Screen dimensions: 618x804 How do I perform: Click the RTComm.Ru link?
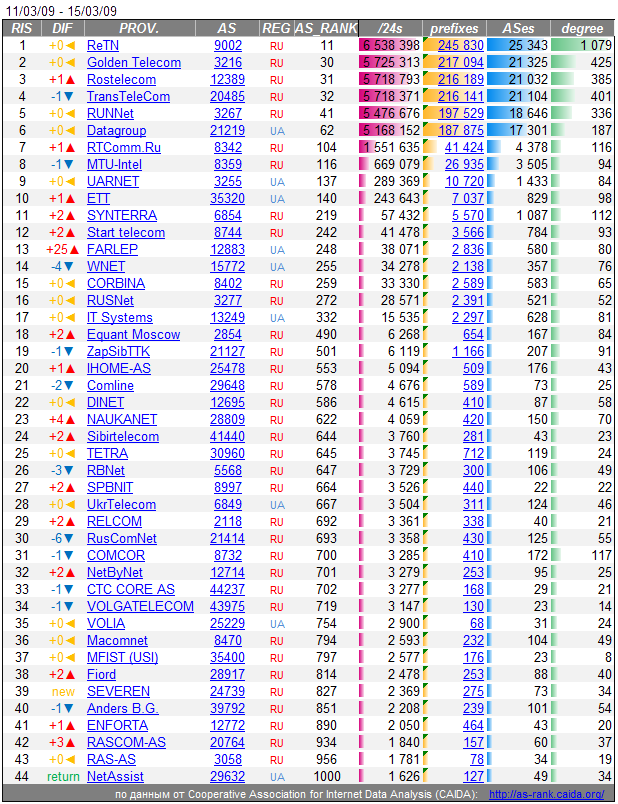(124, 148)
